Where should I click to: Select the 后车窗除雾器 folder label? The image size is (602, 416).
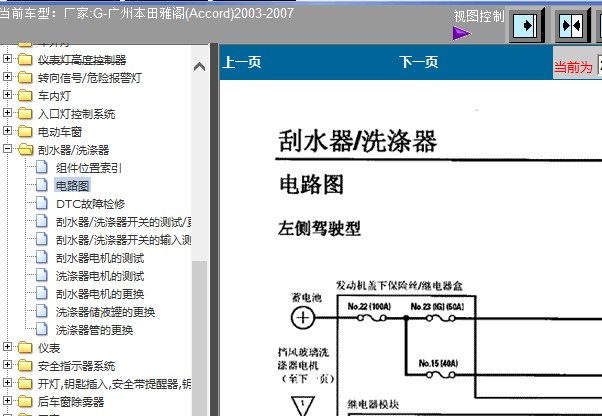(x=71, y=402)
